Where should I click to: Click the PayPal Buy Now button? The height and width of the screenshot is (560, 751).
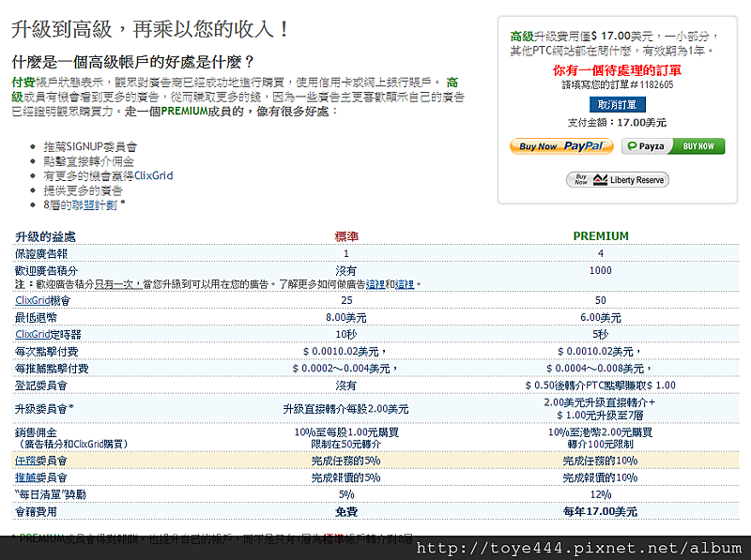click(x=561, y=146)
